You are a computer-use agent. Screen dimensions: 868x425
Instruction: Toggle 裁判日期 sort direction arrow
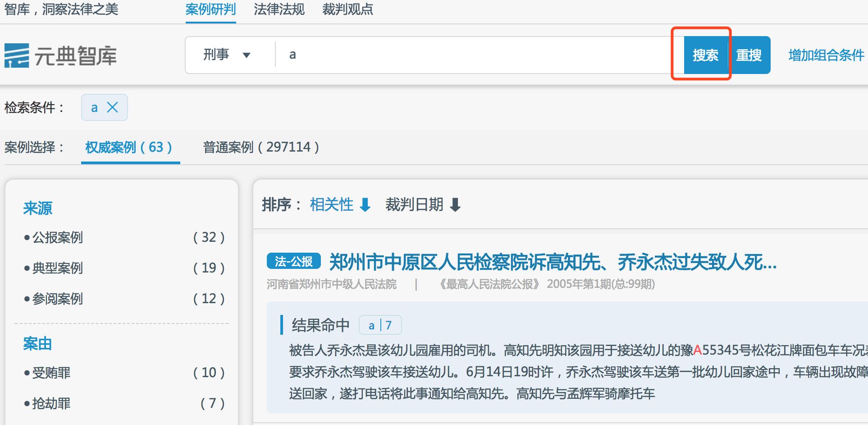(456, 205)
